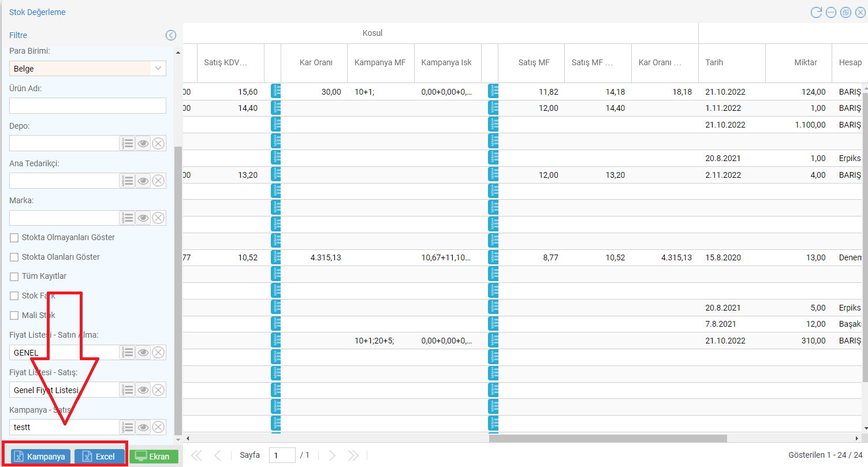The width and height of the screenshot is (868, 467).
Task: Sort by the Kar Oranı column header
Action: [314, 62]
